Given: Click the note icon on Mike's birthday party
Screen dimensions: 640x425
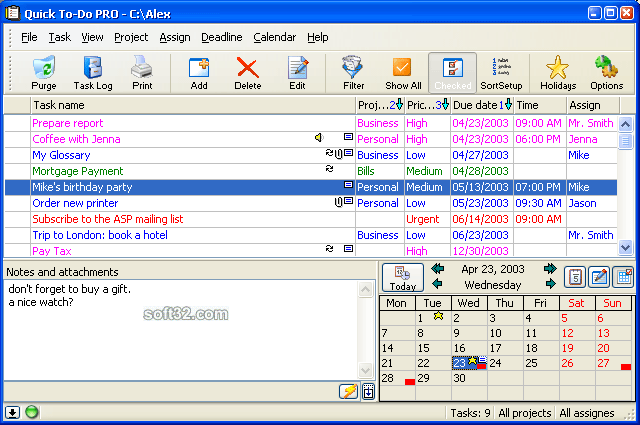Looking at the screenshot, I should pyautogui.click(x=348, y=185).
